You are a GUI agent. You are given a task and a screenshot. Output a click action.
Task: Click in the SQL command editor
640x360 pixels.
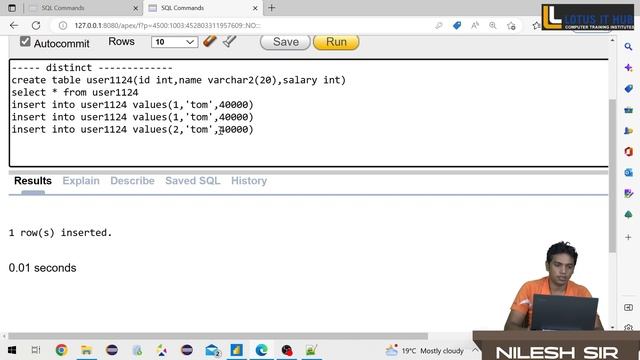(x=309, y=113)
